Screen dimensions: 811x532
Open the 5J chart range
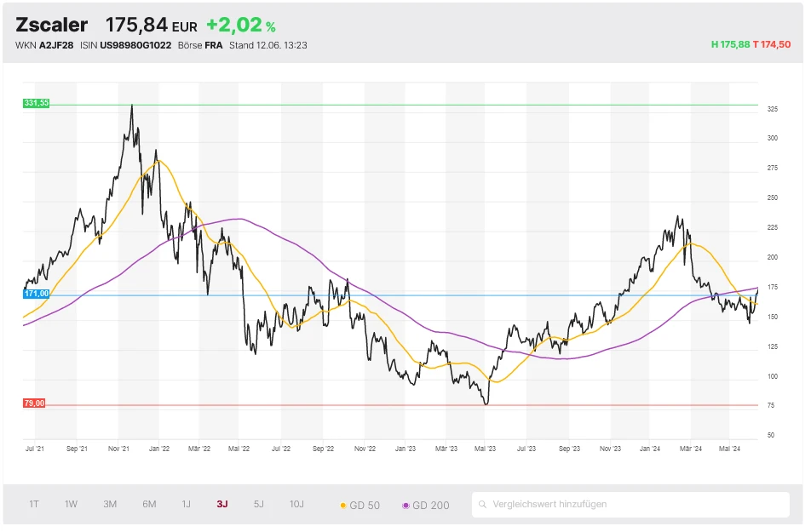click(259, 504)
